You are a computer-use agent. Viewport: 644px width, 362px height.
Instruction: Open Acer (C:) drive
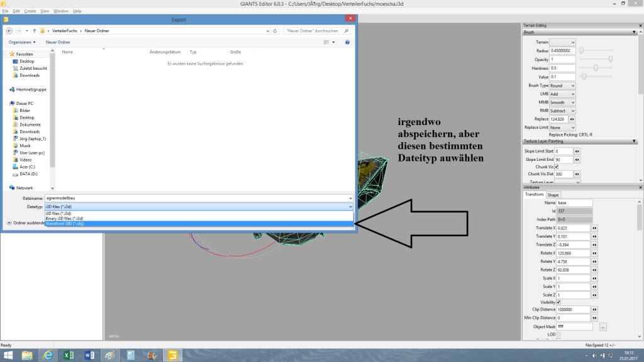(x=27, y=167)
